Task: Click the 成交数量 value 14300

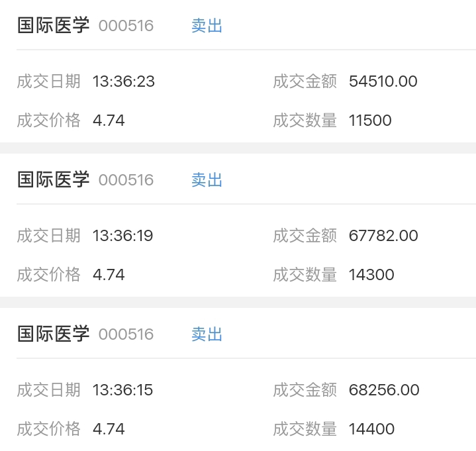Action: pos(371,275)
